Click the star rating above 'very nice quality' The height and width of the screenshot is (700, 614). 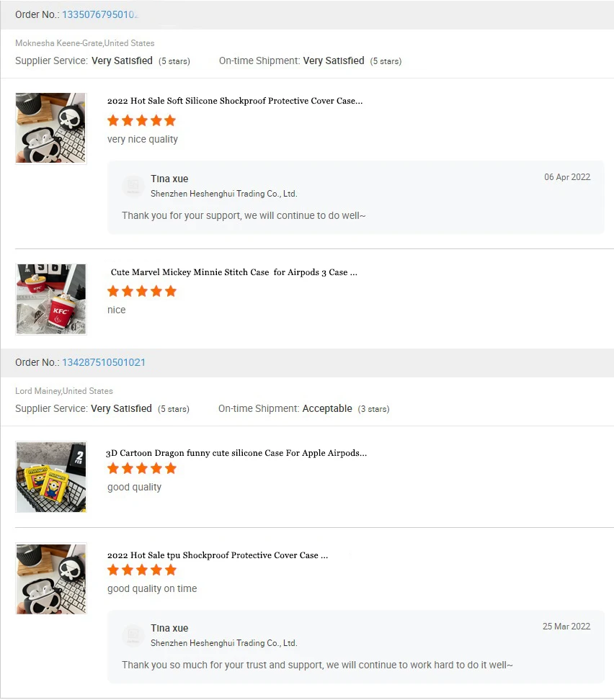click(141, 120)
